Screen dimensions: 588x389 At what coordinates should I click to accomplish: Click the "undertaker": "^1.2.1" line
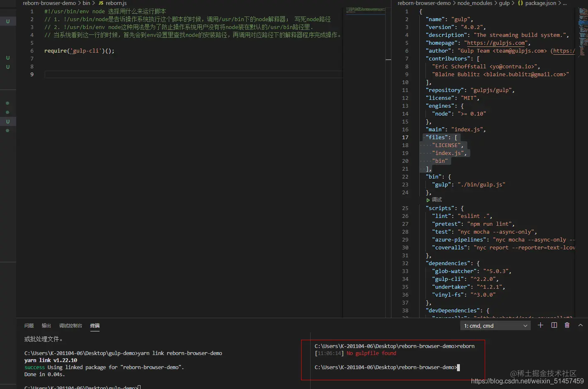469,287
